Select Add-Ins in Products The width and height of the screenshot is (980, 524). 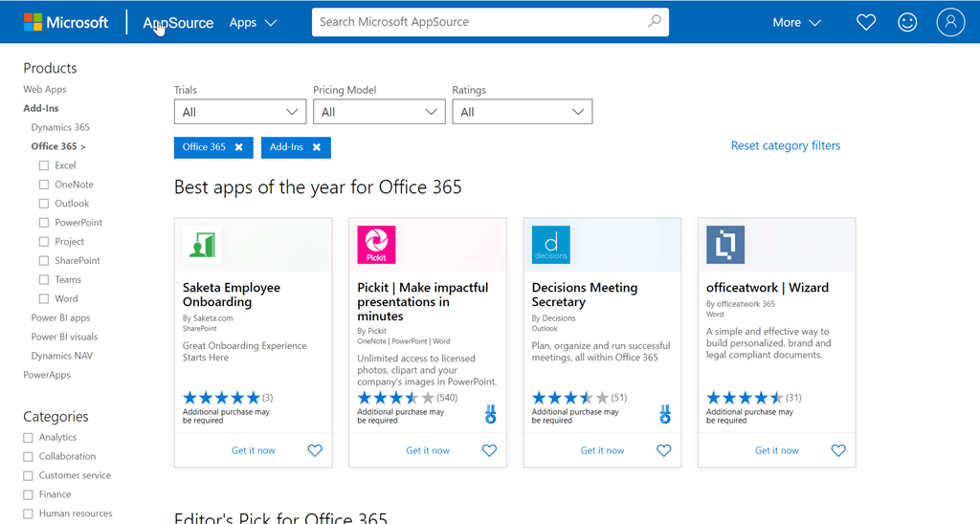[x=41, y=108]
